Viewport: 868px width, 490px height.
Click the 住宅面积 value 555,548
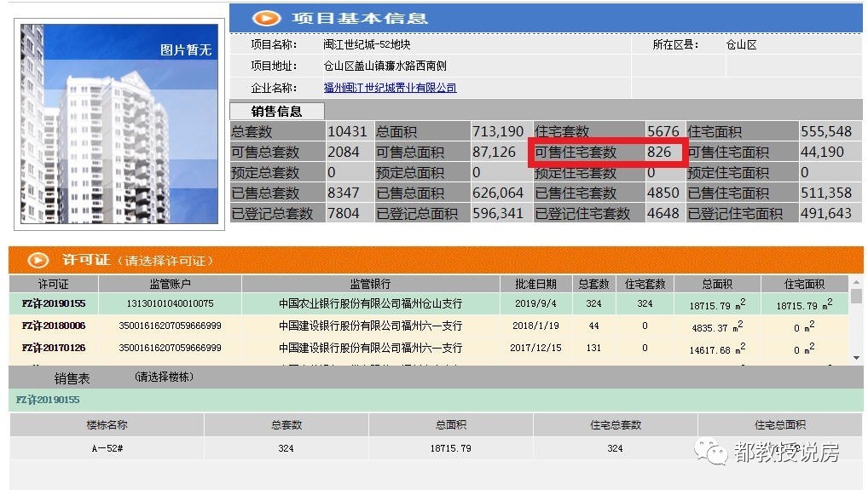tap(826, 131)
